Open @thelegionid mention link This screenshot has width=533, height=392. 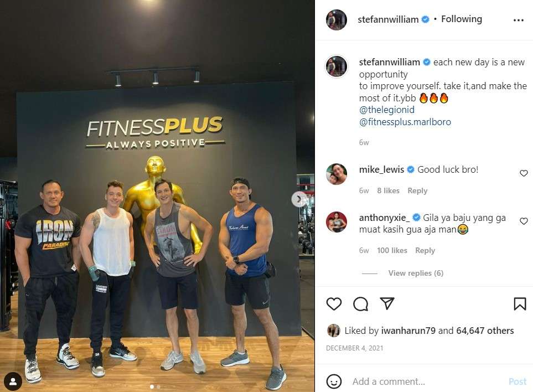[387, 110]
